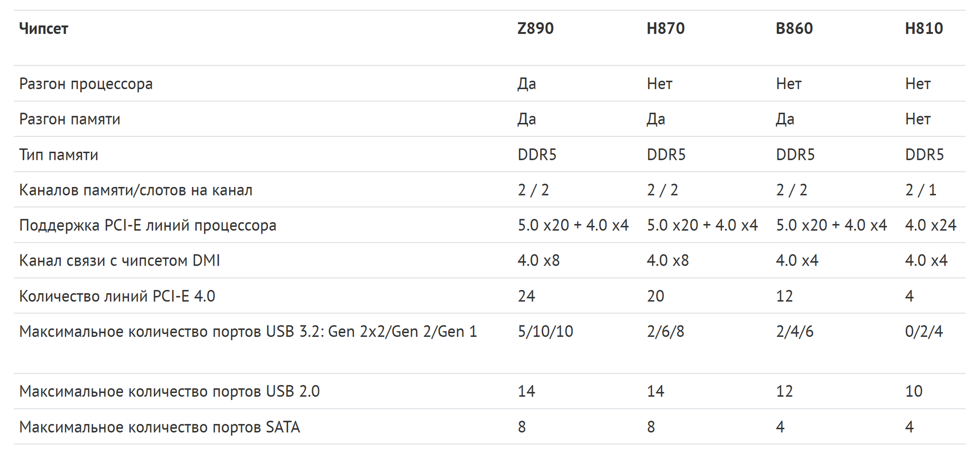Click the 'Канал связи с чипсетом DMI' label
980x457 pixels.
click(x=120, y=260)
